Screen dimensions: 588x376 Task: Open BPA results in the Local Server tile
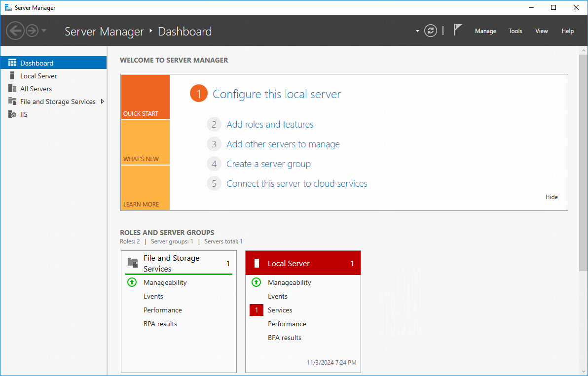pos(285,338)
